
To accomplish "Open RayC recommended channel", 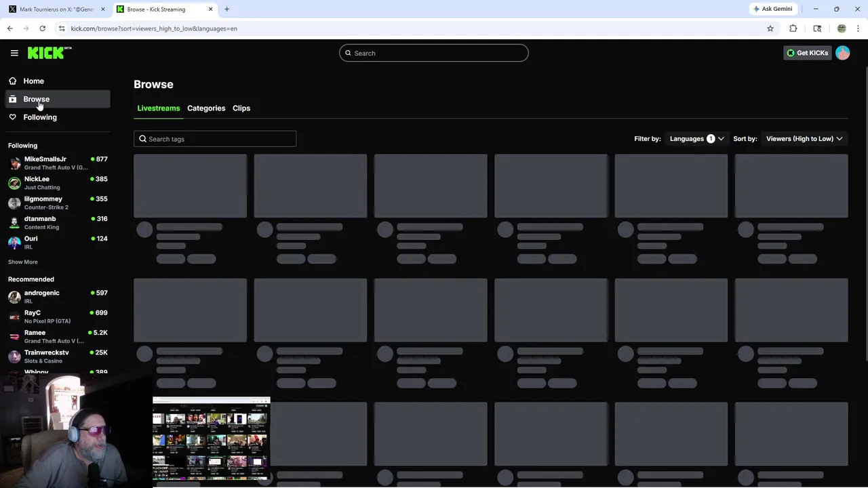I will click(58, 317).
